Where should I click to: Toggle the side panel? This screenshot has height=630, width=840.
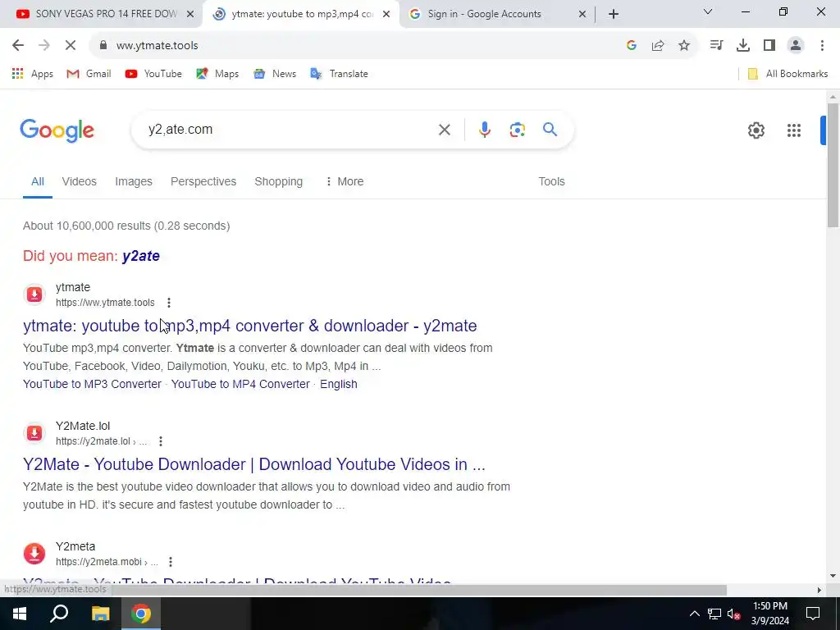[769, 46]
